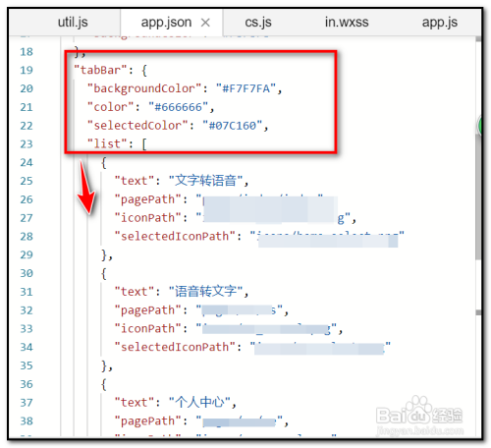Click "selectedIconPath" key on line 34
The image size is (491, 448).
tap(175, 347)
